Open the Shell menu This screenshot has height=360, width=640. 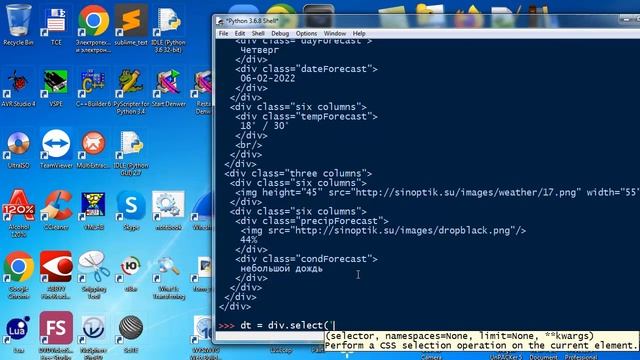pyautogui.click(x=258, y=33)
